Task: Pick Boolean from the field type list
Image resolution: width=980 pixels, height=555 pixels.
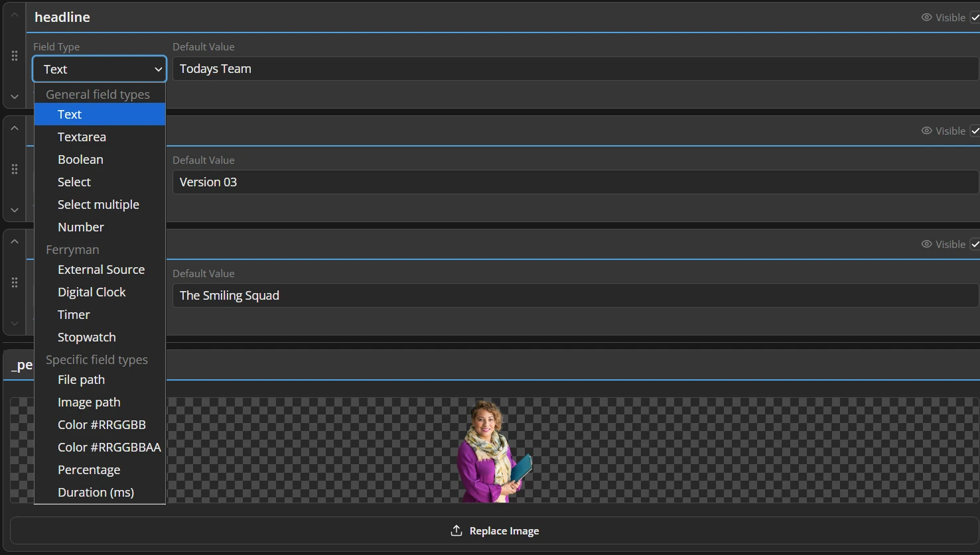Action: [x=100, y=159]
